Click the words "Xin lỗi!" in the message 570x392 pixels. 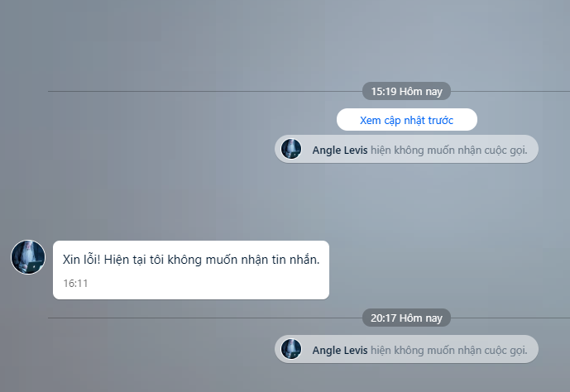tap(81, 260)
